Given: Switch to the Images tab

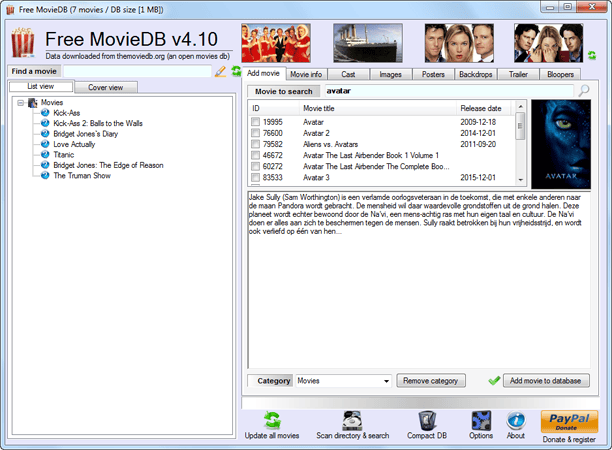Looking at the screenshot, I should coord(390,74).
